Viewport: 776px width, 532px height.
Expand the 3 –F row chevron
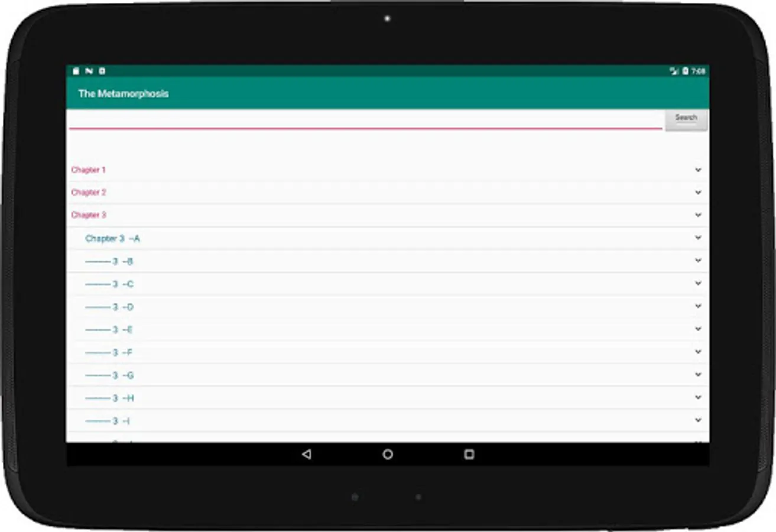(x=698, y=352)
